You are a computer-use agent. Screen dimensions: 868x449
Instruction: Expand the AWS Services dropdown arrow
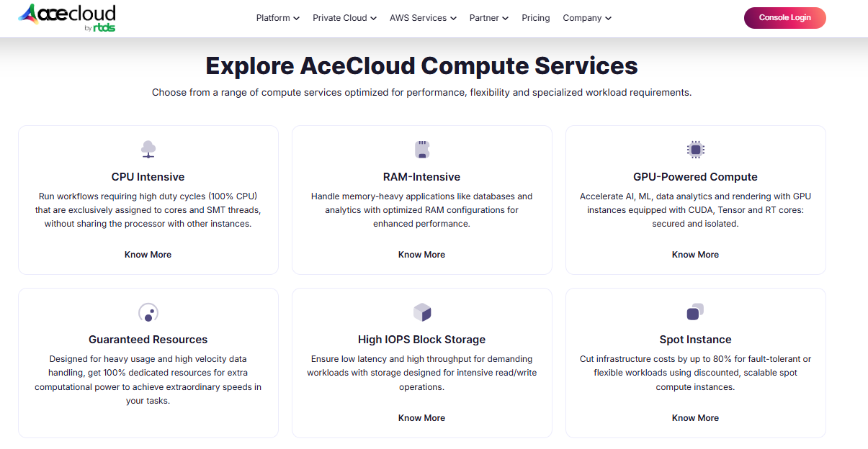453,19
